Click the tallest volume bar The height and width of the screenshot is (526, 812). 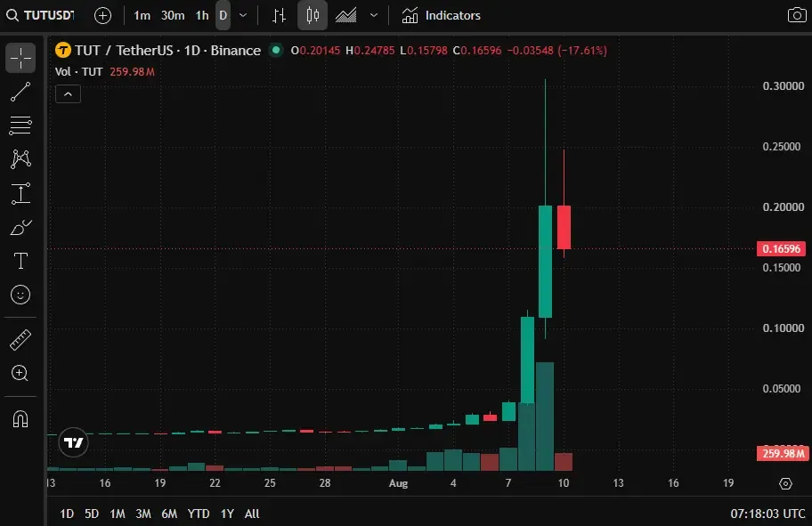(x=545, y=417)
